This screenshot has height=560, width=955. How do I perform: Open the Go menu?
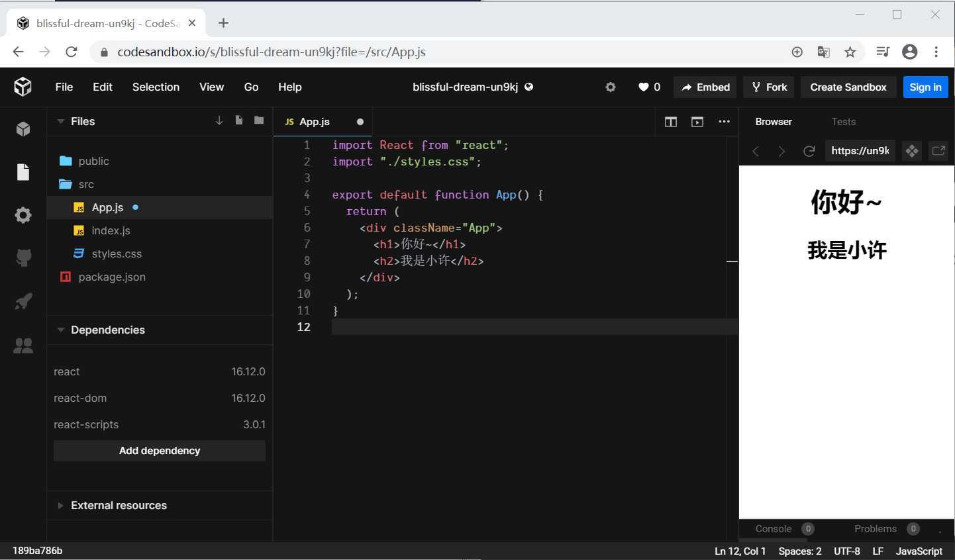click(x=251, y=87)
